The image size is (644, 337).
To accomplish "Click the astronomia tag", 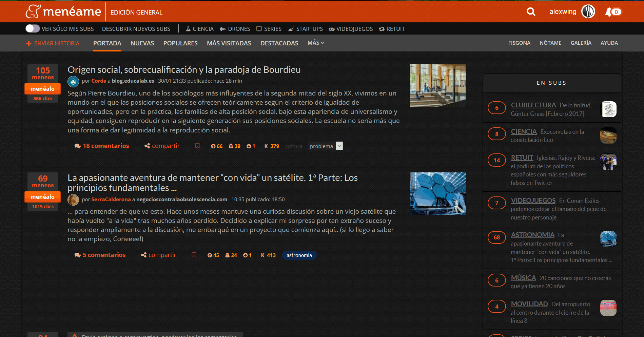I will (x=299, y=255).
